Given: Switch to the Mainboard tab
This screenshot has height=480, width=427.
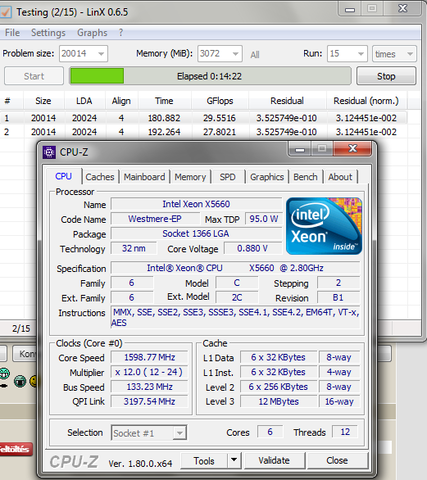Looking at the screenshot, I should click(144, 177).
